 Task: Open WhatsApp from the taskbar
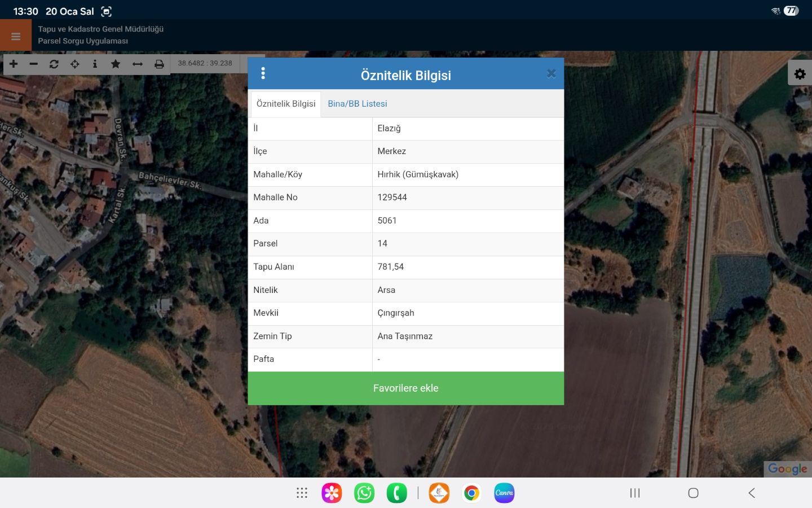point(364,493)
